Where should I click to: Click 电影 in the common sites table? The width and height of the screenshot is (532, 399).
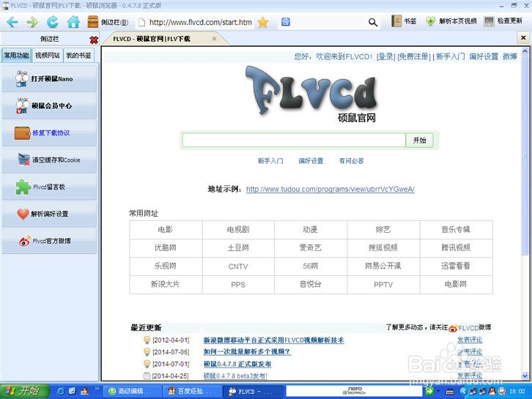point(165,229)
